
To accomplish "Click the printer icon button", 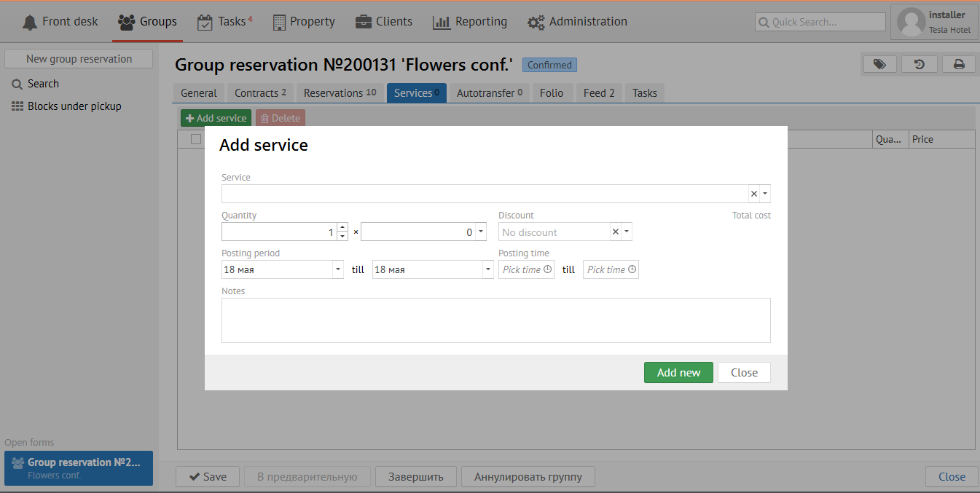I will click(x=959, y=65).
